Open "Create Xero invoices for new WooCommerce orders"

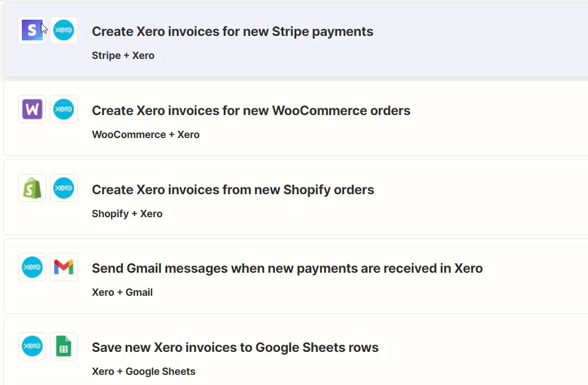(x=251, y=111)
